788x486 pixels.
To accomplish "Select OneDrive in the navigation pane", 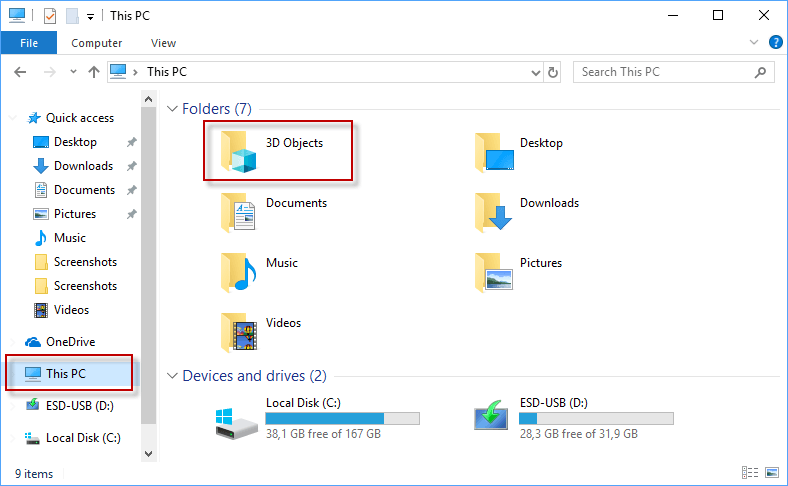I will coord(70,342).
